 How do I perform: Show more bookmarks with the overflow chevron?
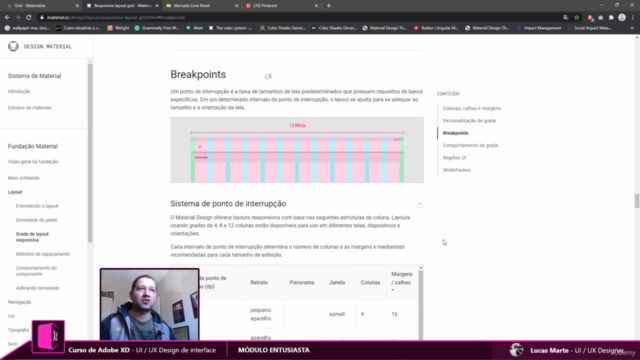(x=632, y=28)
